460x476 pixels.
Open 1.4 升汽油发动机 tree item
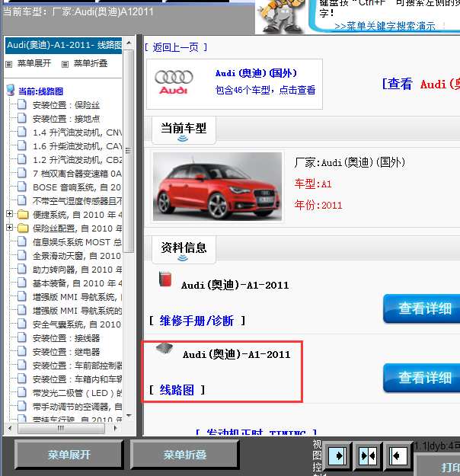[78, 133]
